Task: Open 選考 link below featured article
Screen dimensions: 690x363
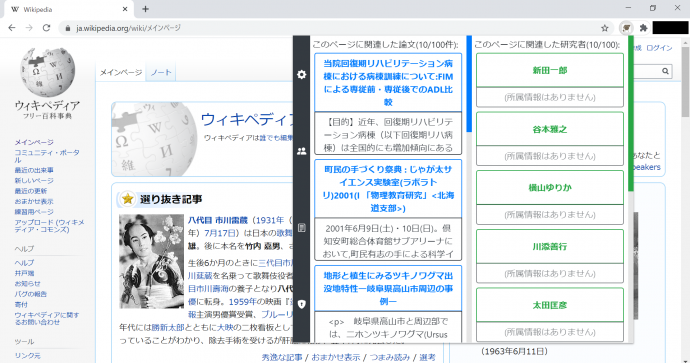Action: pyautogui.click(x=427, y=358)
